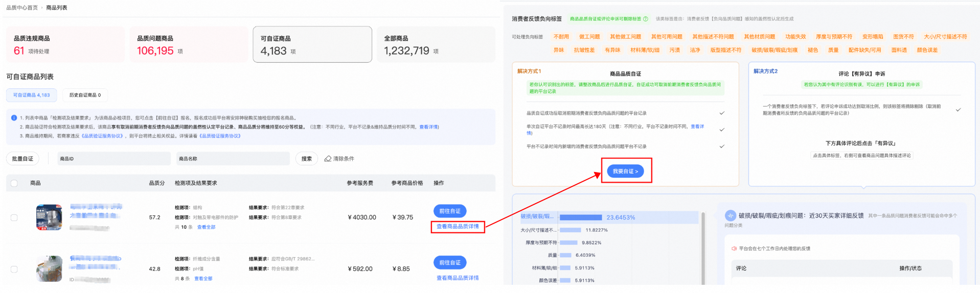
Task: Select the 抗皱性差 tag
Action: pyautogui.click(x=584, y=50)
